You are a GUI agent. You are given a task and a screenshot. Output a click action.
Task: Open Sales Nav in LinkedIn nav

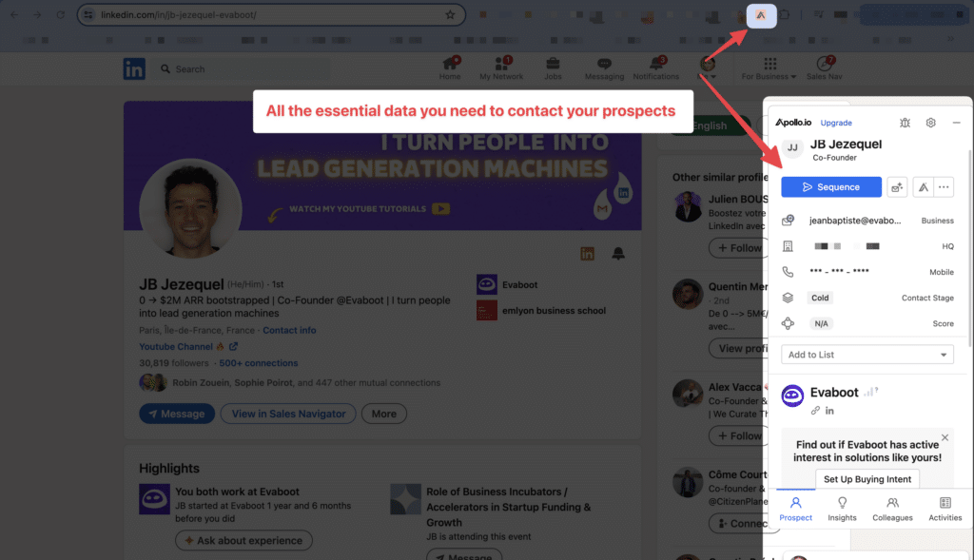825,68
